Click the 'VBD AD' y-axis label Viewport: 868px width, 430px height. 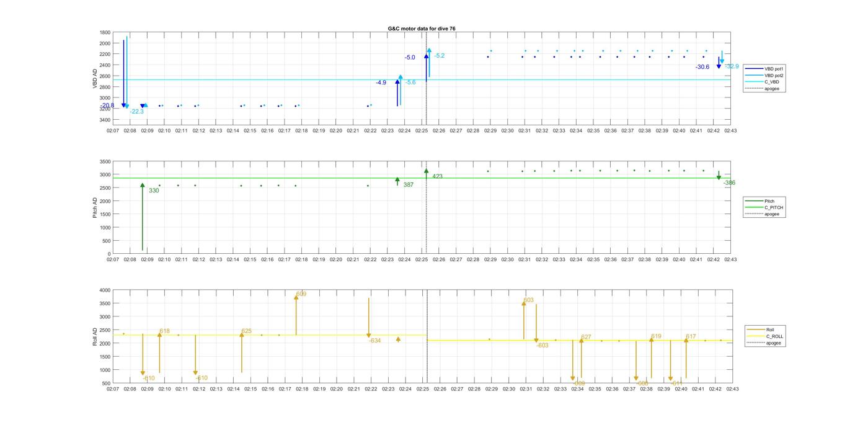(x=95, y=79)
